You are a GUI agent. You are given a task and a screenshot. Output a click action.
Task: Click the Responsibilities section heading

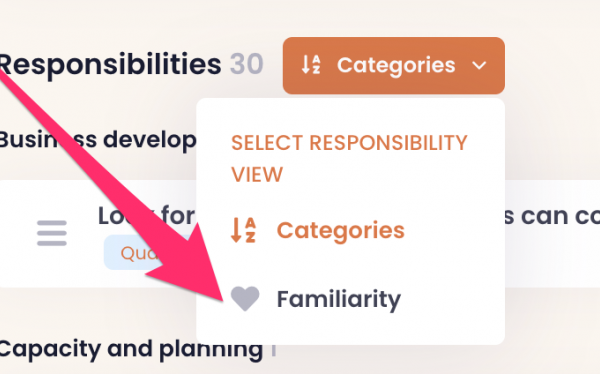[x=111, y=64]
